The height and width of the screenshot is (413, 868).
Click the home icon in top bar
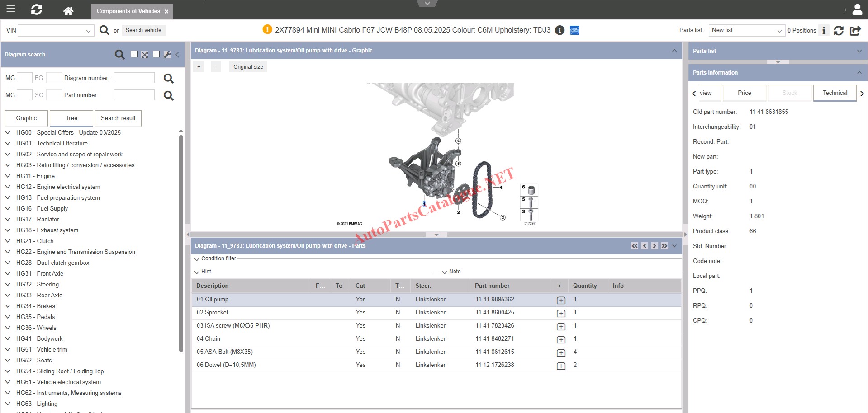tap(68, 11)
